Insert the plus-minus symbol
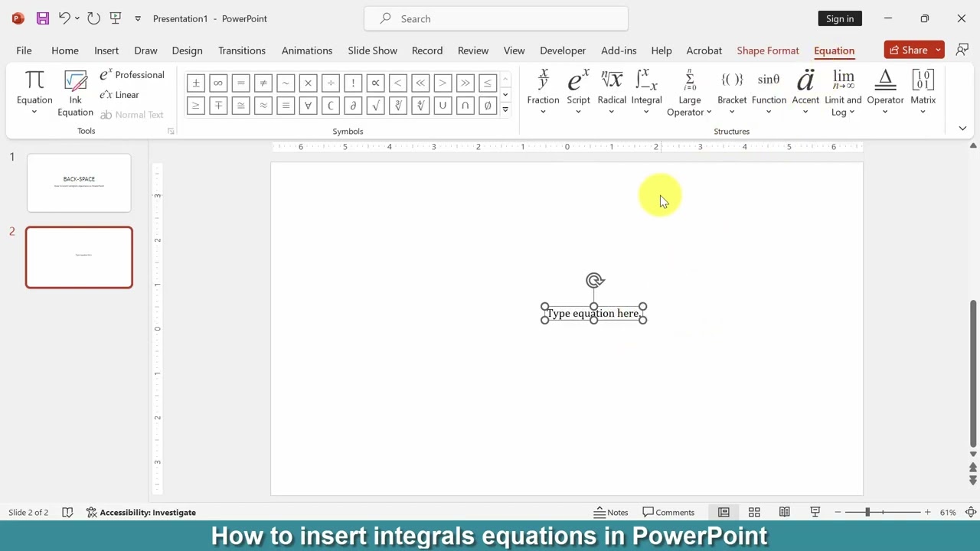Viewport: 980px width, 551px height. [x=196, y=83]
